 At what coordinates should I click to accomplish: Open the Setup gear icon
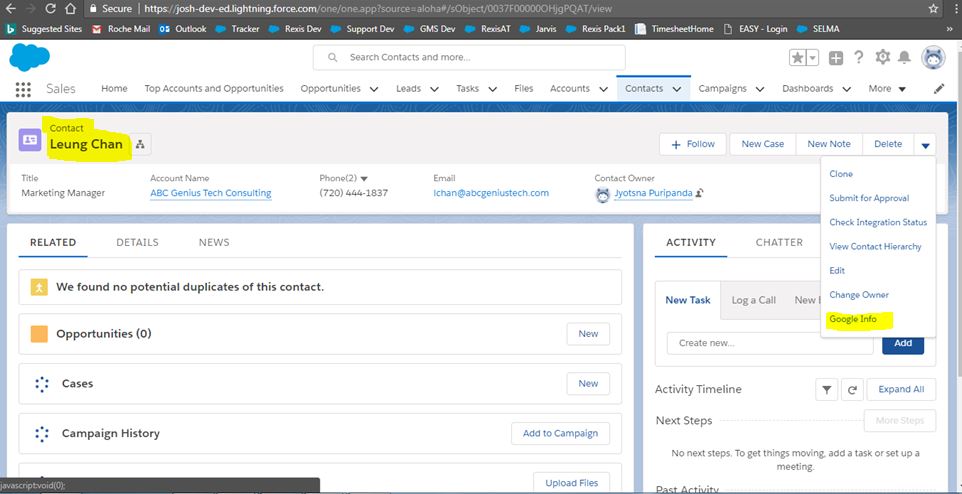pyautogui.click(x=882, y=58)
